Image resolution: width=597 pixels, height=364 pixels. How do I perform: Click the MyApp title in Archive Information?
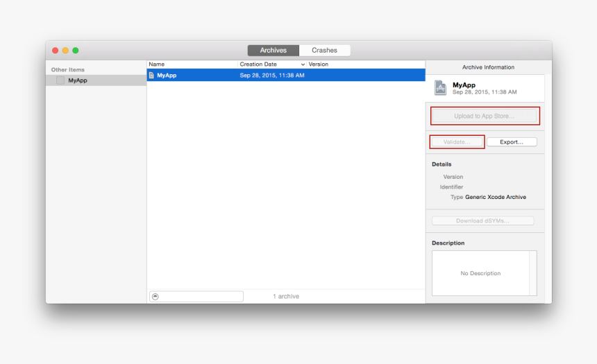(464, 85)
